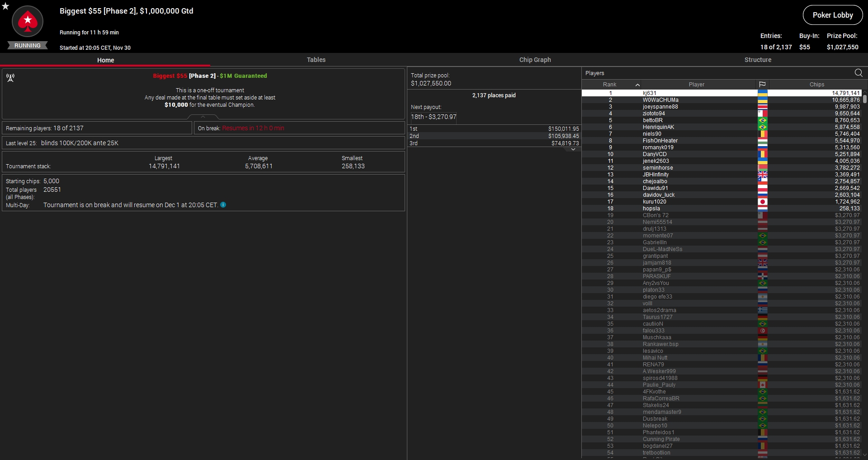
Task: Click bettoBR's Brazil flag
Action: pos(762,120)
